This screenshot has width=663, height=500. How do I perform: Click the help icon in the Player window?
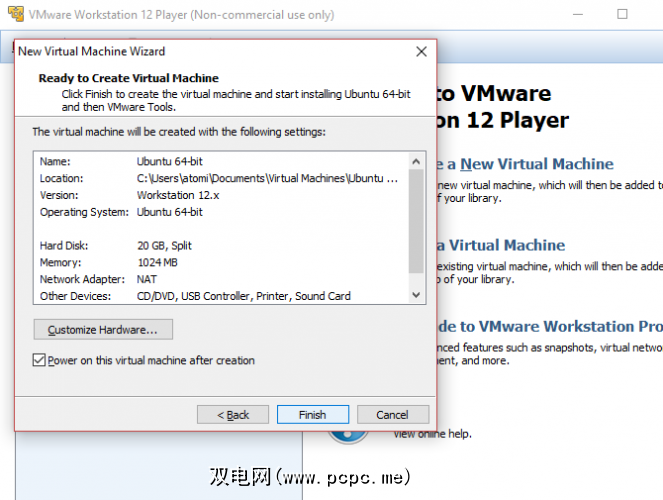click(x=348, y=436)
